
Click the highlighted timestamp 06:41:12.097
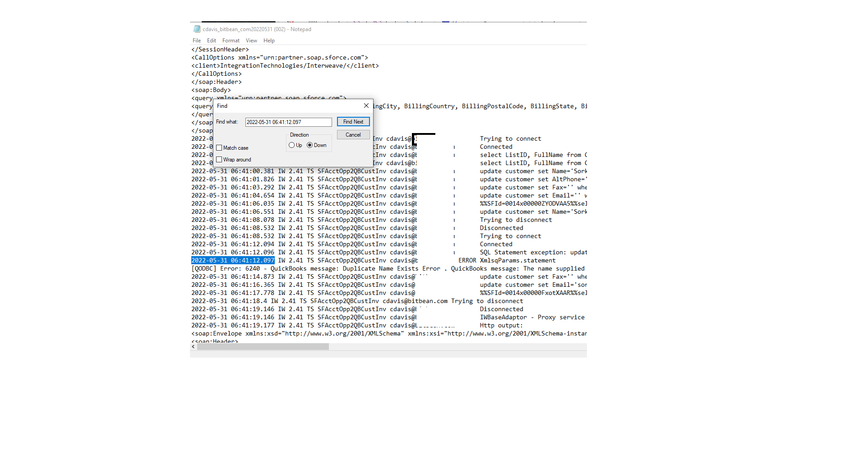pos(233,261)
